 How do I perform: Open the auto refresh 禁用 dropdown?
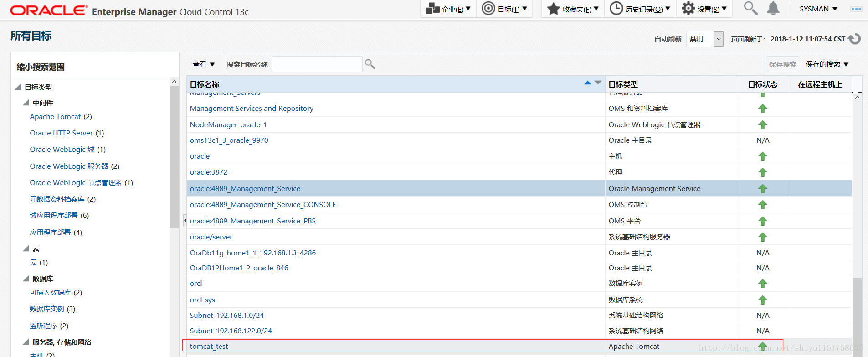pos(704,39)
